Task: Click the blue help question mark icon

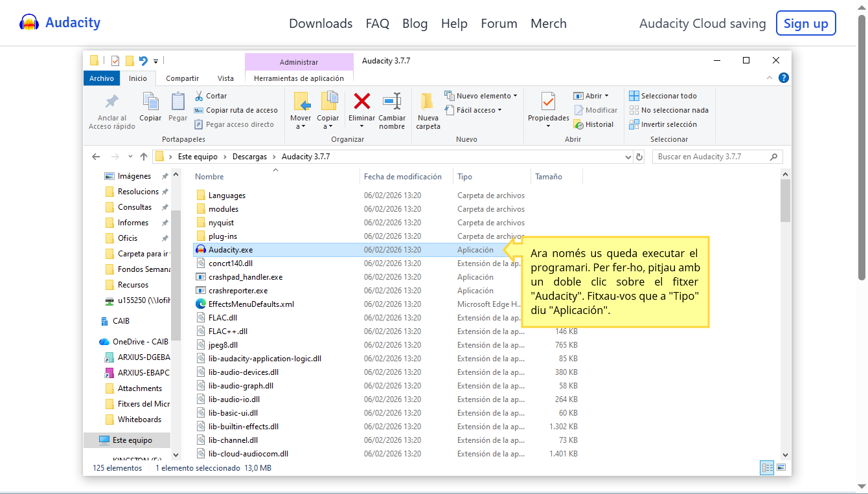Action: point(783,78)
